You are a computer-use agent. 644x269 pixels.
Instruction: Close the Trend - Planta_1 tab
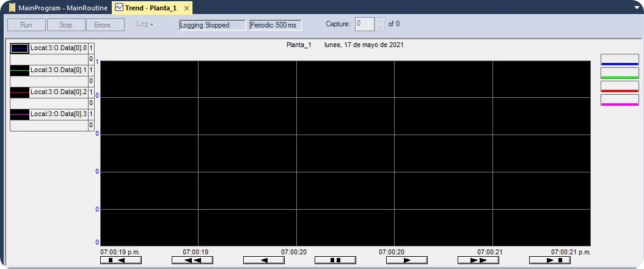[186, 8]
